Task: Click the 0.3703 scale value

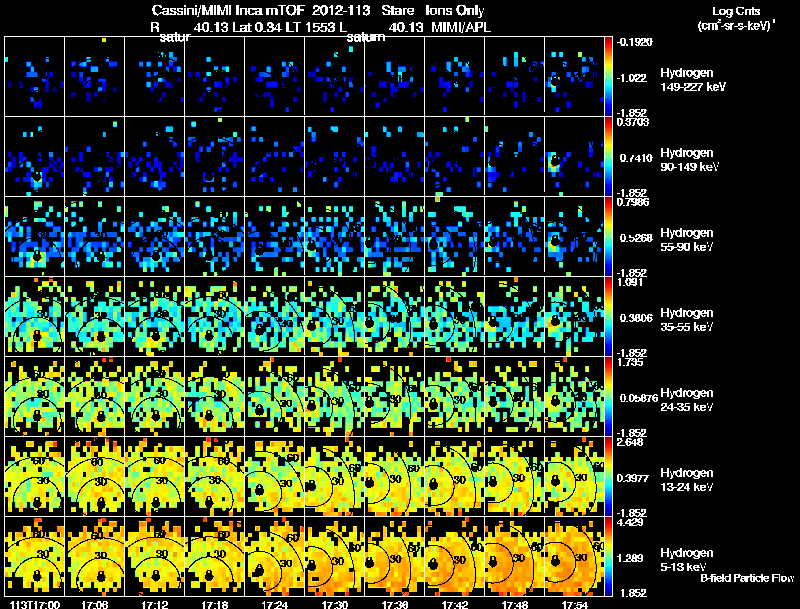Action: point(633,122)
